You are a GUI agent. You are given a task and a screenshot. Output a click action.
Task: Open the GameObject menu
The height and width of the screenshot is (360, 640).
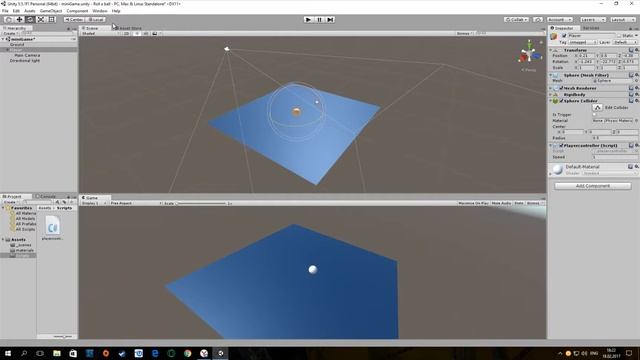tap(51, 11)
